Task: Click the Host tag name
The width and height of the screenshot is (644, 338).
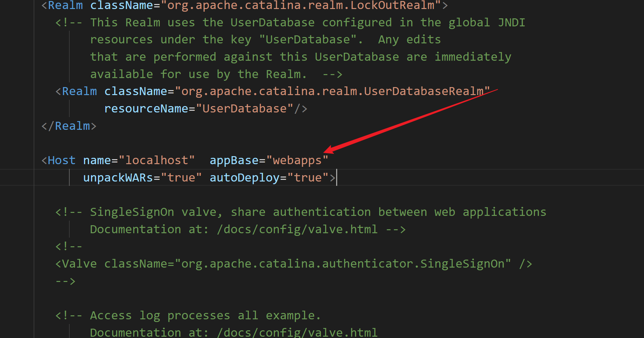Action: [x=62, y=160]
